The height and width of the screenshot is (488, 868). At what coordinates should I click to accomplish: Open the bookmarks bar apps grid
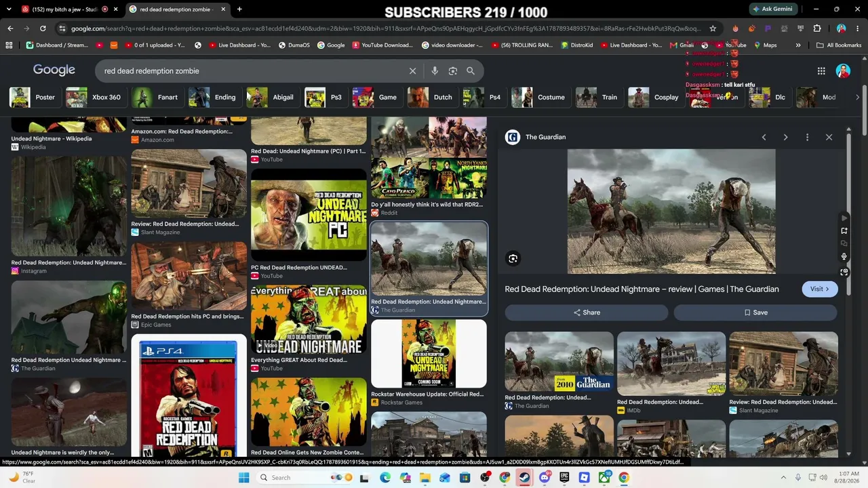(x=9, y=45)
